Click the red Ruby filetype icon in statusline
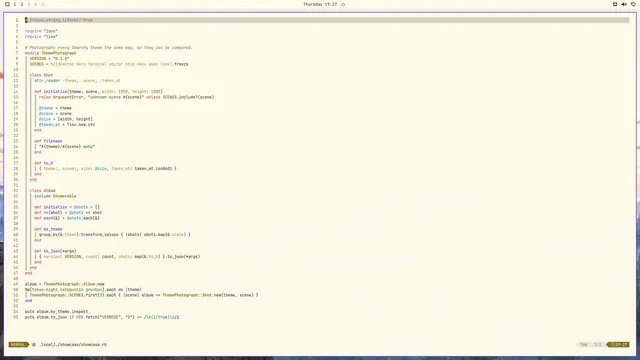 (x=34, y=344)
